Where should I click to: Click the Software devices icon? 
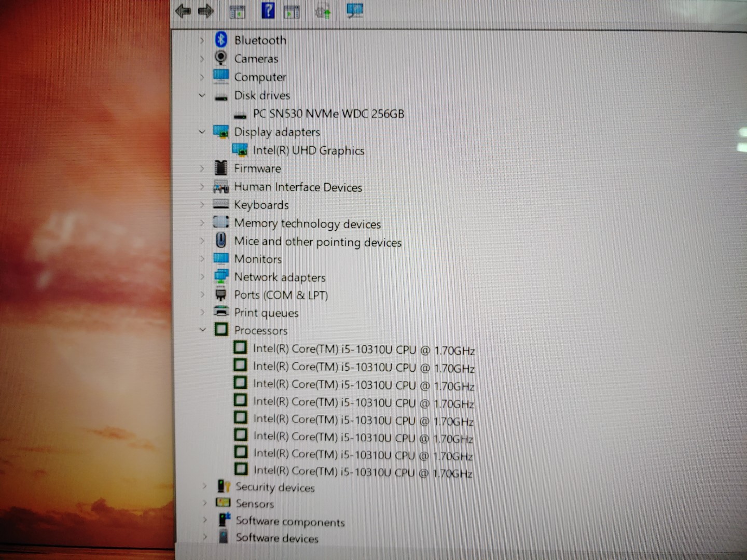[x=224, y=537]
